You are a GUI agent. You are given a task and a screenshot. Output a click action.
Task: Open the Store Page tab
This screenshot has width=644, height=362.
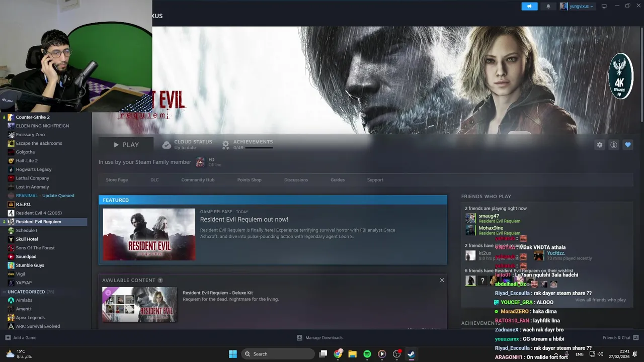click(117, 179)
